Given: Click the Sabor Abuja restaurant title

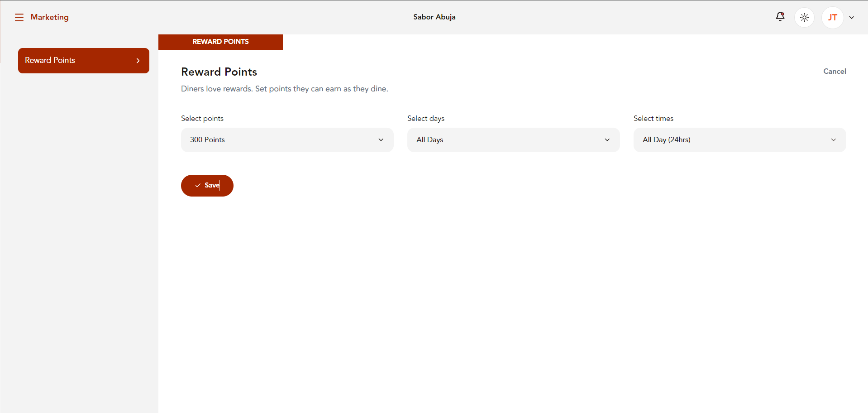Looking at the screenshot, I should (x=434, y=17).
